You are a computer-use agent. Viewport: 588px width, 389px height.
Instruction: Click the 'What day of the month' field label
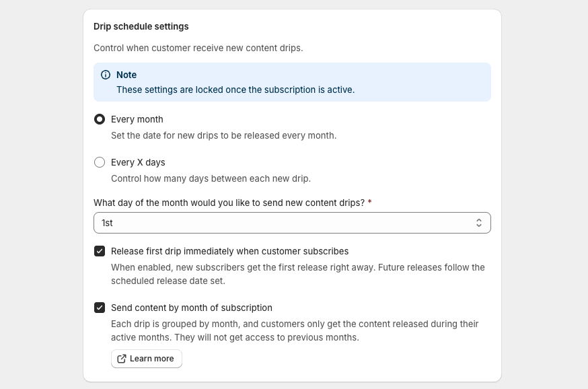click(229, 203)
